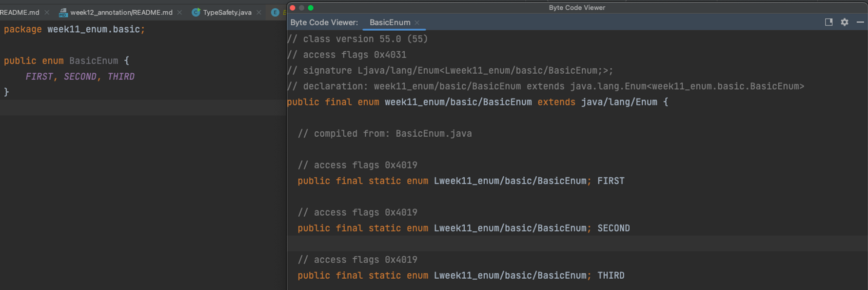The width and height of the screenshot is (868, 290).
Task: Click the closing brace in source editor
Action: [x=6, y=92]
